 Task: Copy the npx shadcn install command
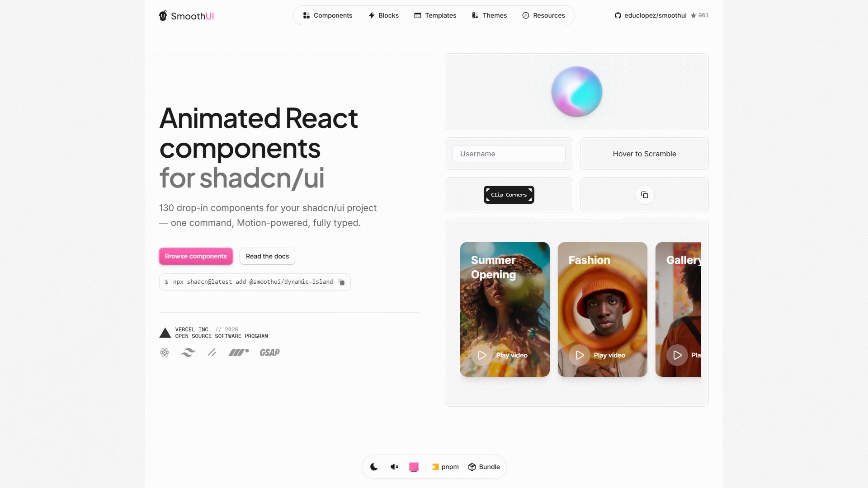[x=342, y=282]
